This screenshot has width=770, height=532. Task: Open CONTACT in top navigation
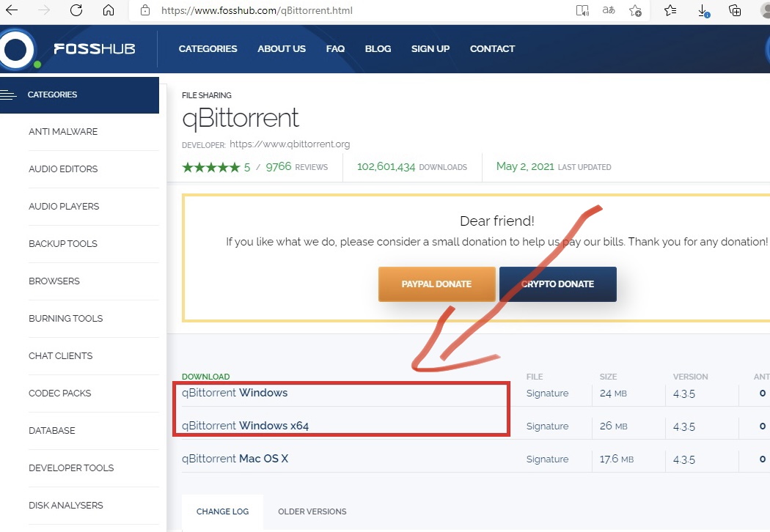[x=493, y=48]
